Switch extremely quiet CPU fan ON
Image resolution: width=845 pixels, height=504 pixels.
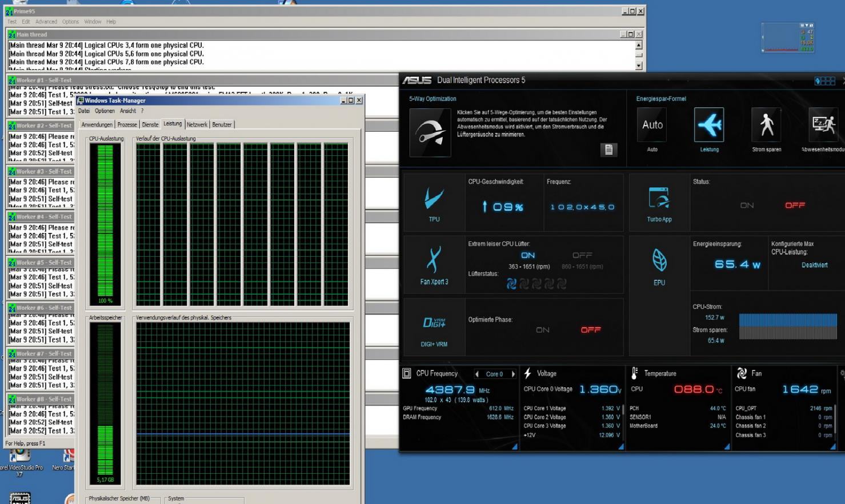(528, 255)
